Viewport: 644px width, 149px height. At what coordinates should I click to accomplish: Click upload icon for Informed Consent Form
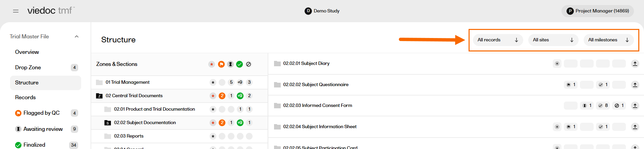635,106
